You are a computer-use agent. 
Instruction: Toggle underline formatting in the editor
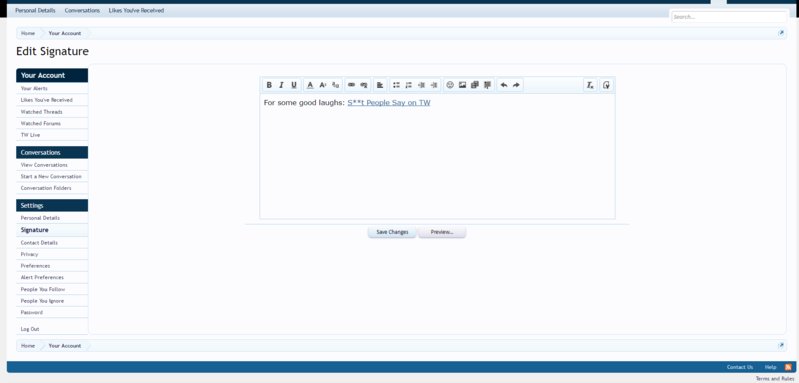[294, 85]
